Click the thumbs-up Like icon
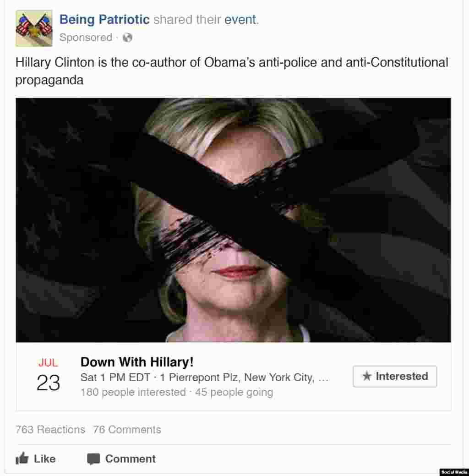This screenshot has height=476, width=469. pyautogui.click(x=22, y=458)
